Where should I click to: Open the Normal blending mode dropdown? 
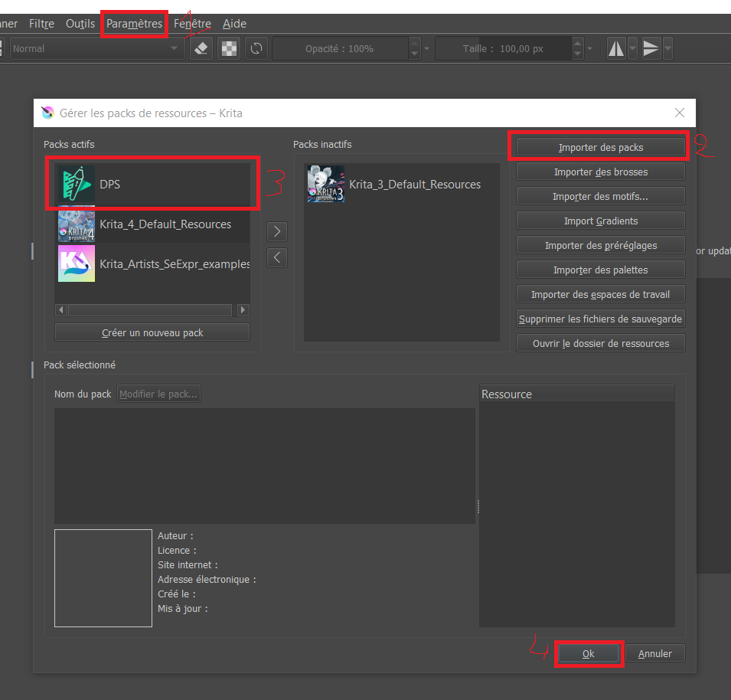tap(96, 48)
